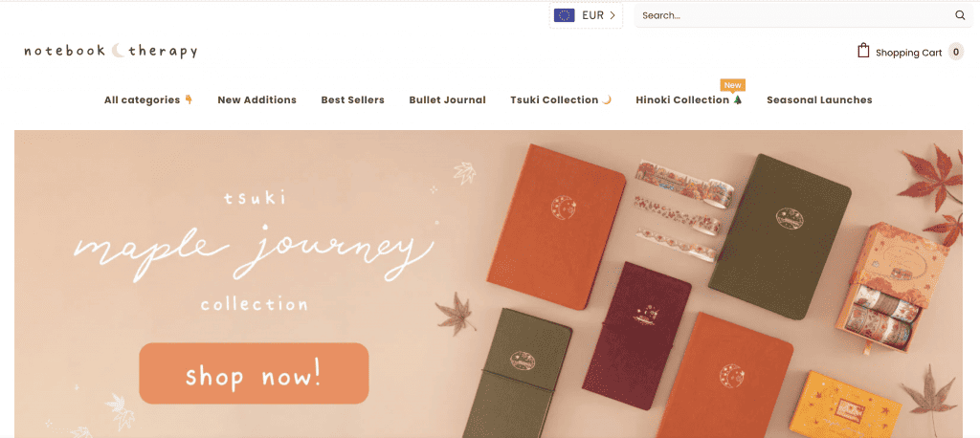Image resolution: width=980 pixels, height=438 pixels.
Task: Click the shop now! button
Action: (x=254, y=373)
